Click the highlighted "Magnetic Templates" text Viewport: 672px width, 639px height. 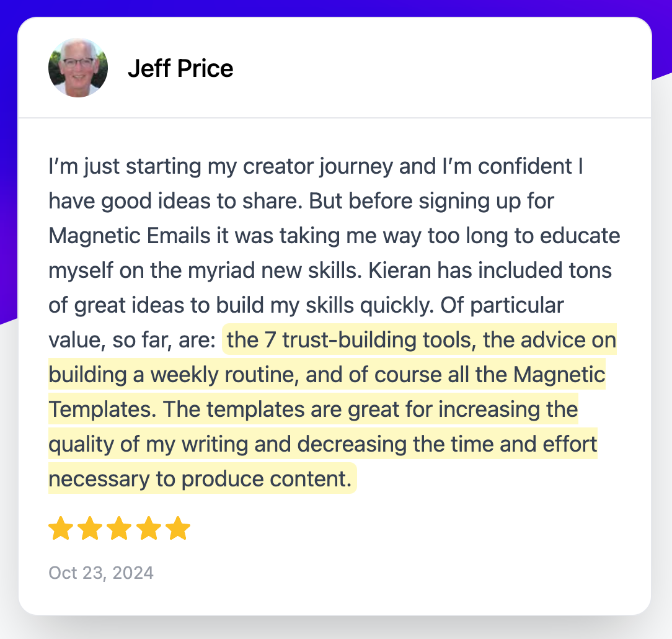[x=558, y=375]
